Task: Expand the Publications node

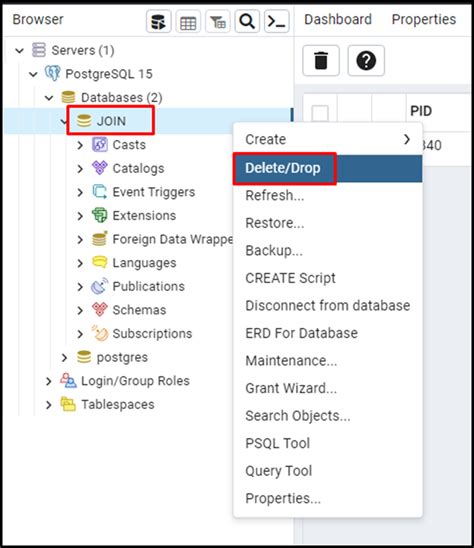Action: [80, 287]
